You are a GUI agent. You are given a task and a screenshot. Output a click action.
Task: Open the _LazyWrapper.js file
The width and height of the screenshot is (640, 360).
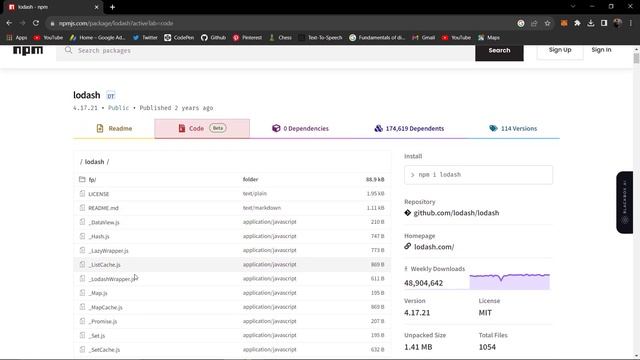click(108, 251)
